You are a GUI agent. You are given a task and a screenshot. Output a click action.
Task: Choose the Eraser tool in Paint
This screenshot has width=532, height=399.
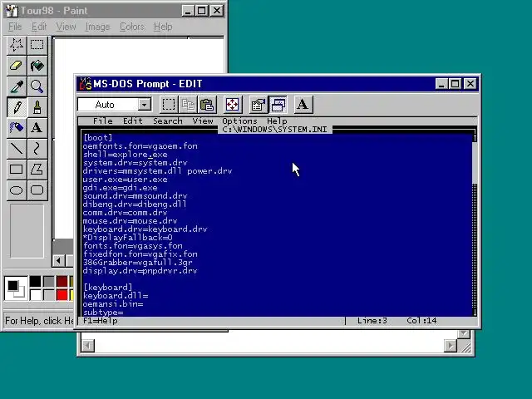[17, 66]
